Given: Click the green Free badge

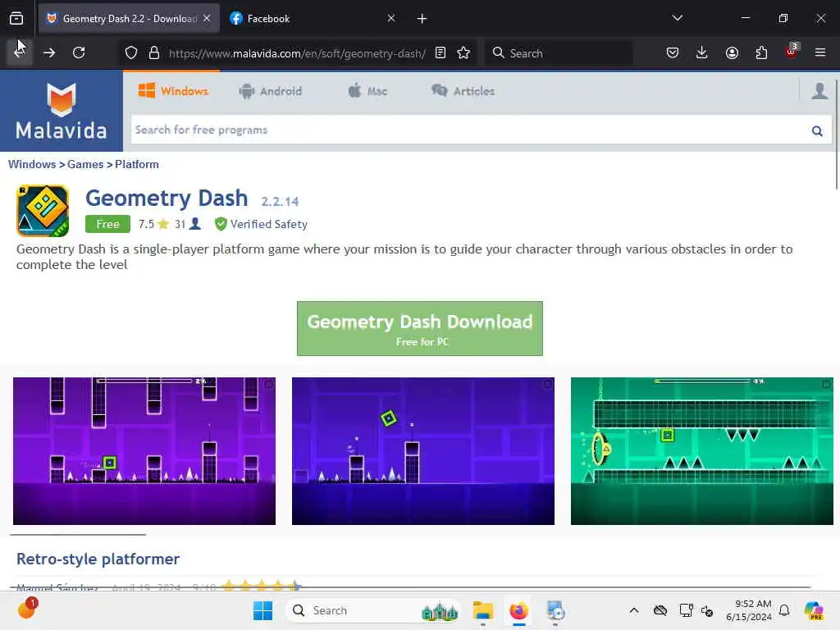Looking at the screenshot, I should point(107,224).
